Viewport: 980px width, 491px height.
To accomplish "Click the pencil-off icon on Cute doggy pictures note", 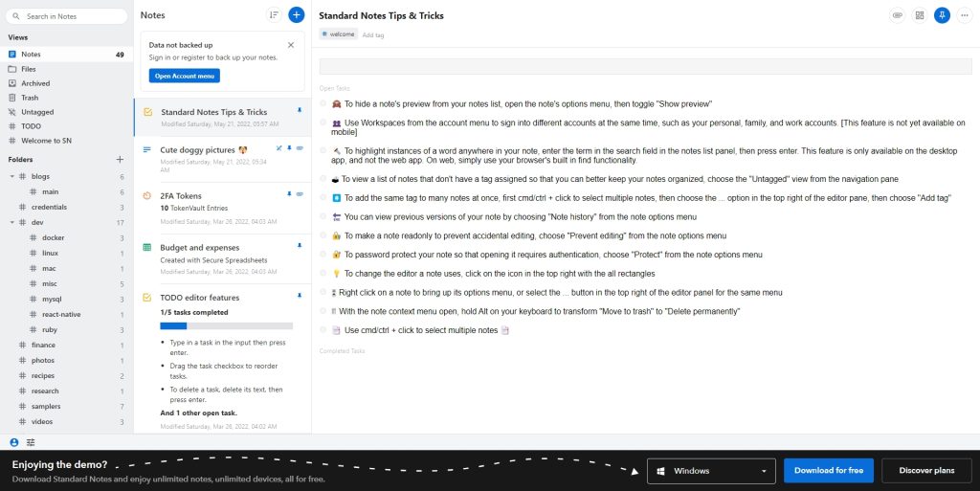I will 278,148.
